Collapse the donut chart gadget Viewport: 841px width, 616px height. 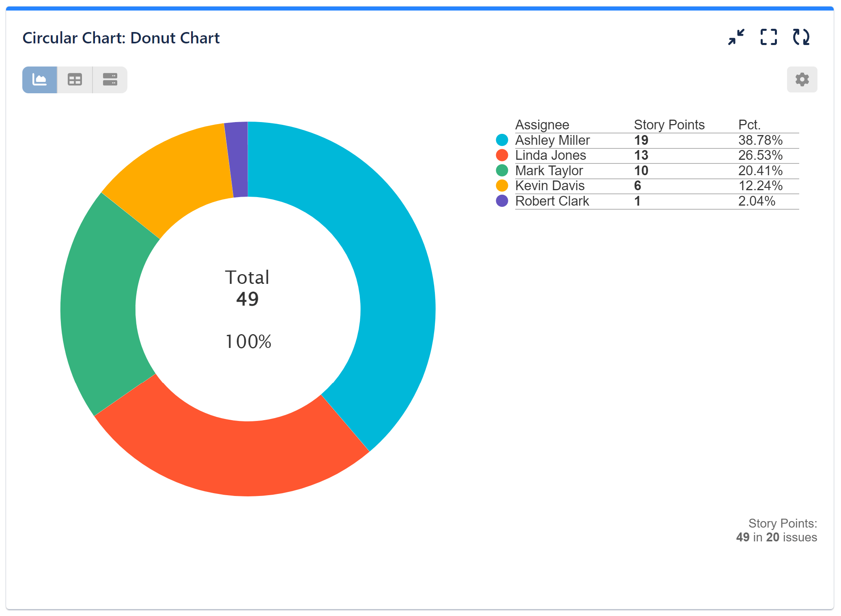[x=736, y=37]
